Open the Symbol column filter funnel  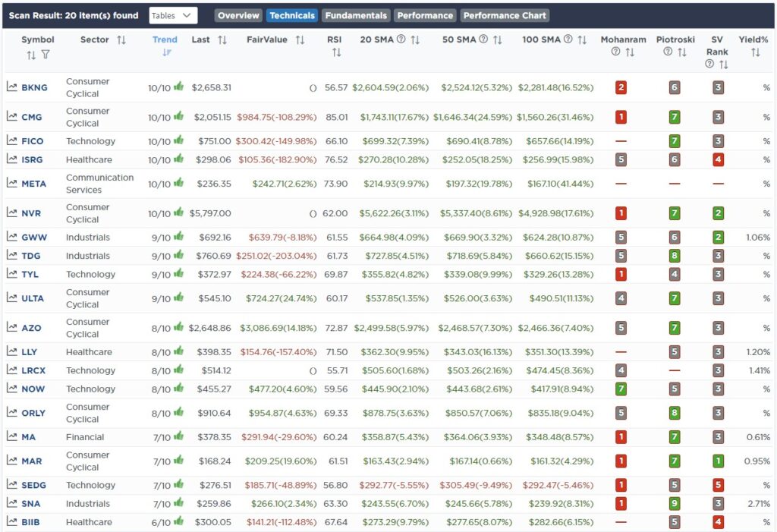(46, 55)
